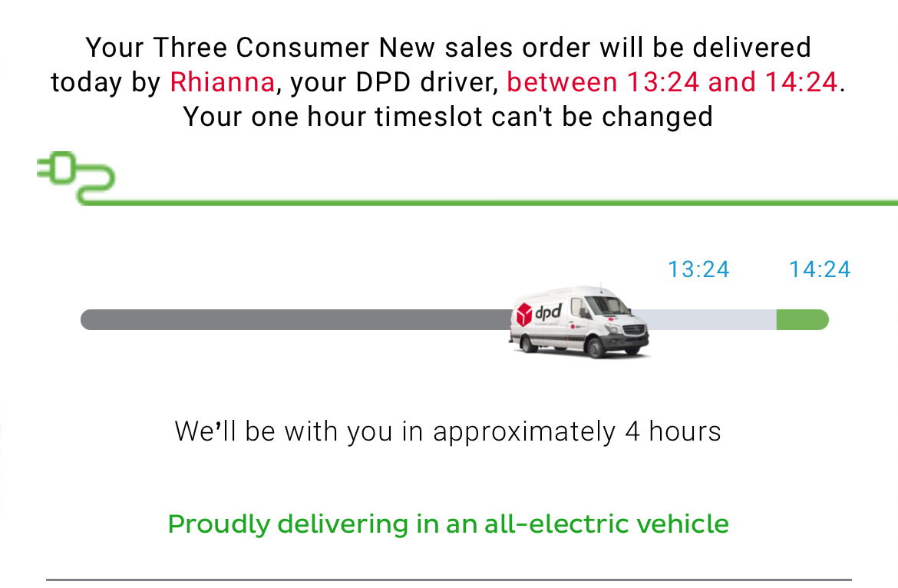Screen dimensions: 898x588
Task: Click 'Your one hour timeslot can't be changed'
Action: pyautogui.click(x=448, y=117)
